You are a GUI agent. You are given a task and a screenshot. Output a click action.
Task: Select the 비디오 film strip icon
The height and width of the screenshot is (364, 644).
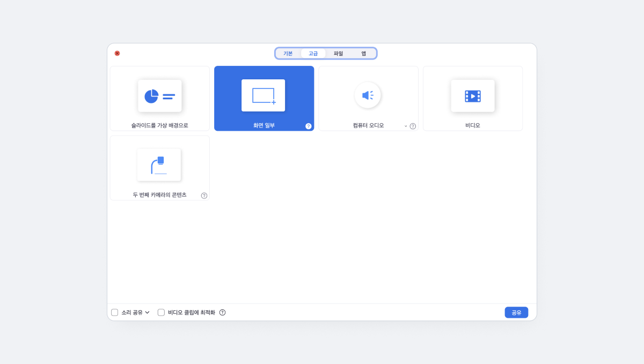click(x=473, y=96)
